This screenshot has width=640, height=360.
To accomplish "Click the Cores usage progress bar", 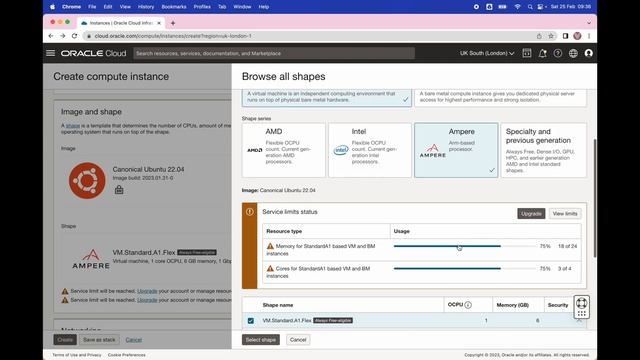I will (x=464, y=269).
